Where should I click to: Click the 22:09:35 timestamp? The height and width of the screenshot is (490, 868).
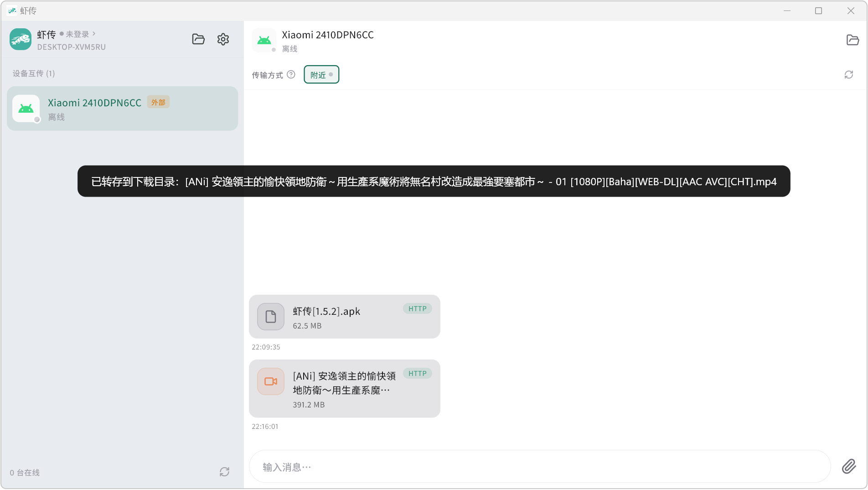click(266, 347)
